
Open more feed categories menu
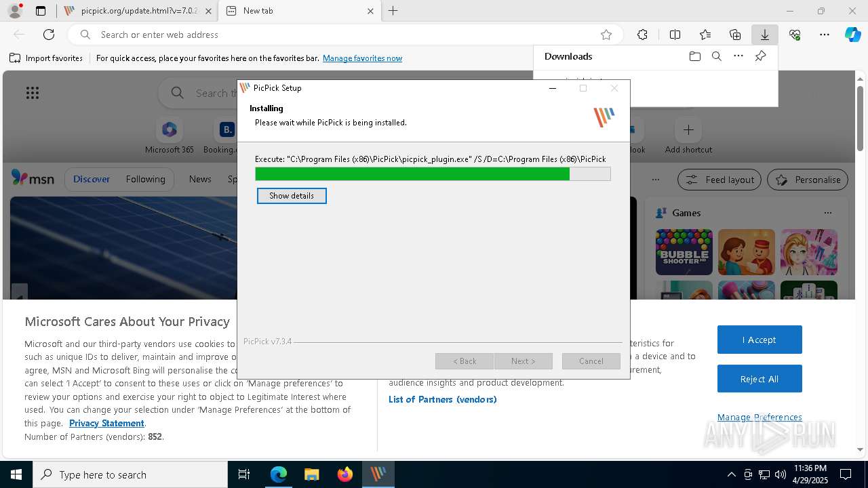coord(655,180)
